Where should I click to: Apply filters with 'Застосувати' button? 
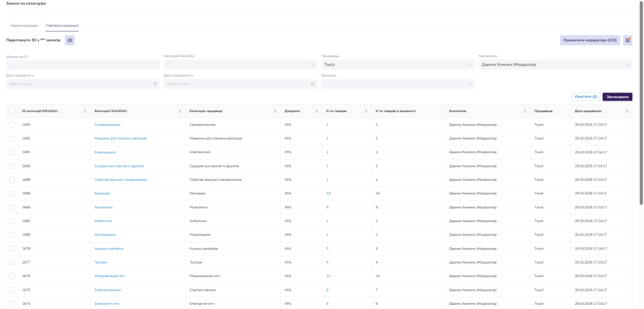click(617, 96)
